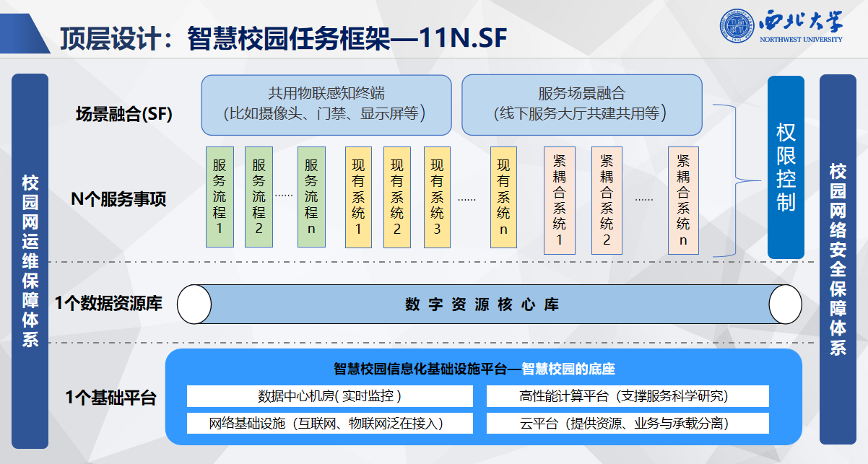This screenshot has height=464, width=868.
Task: Select the 共用物联感知终端 rounded box
Action: pos(326,105)
